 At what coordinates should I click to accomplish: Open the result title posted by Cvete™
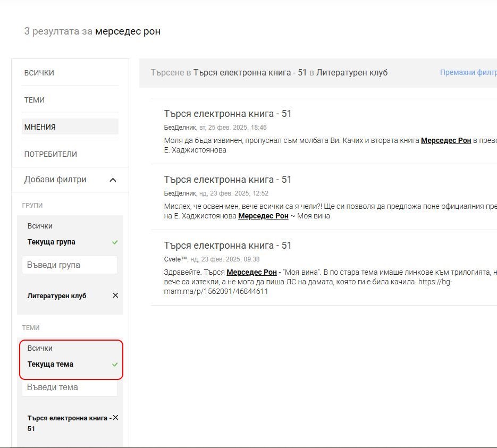click(228, 246)
